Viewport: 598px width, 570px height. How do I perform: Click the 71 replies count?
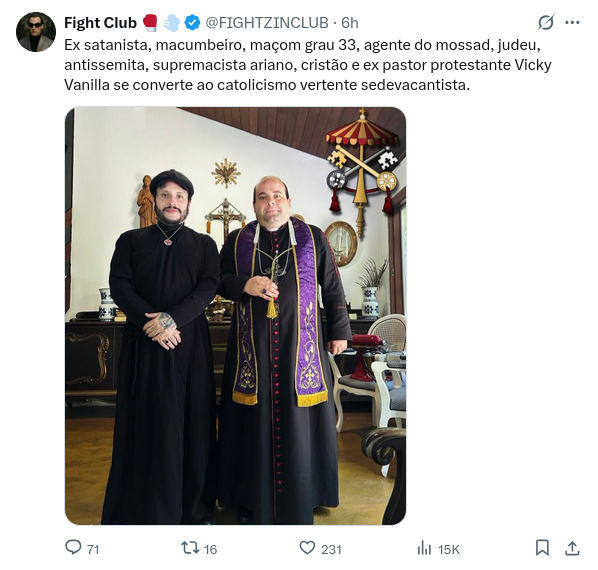point(93,549)
